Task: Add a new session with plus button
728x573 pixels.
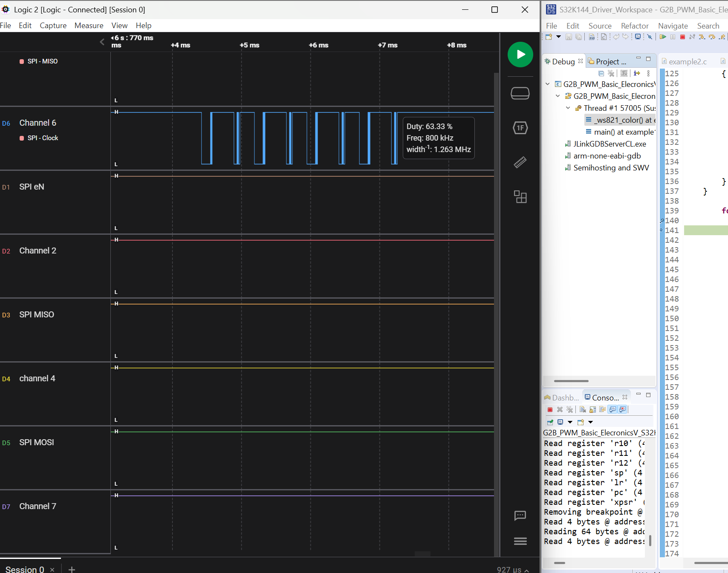Action: [x=72, y=569]
